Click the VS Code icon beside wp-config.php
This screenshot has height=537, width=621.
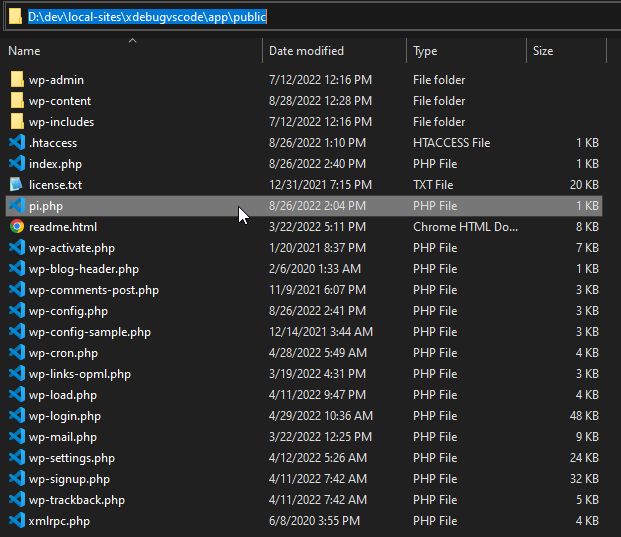click(x=17, y=310)
